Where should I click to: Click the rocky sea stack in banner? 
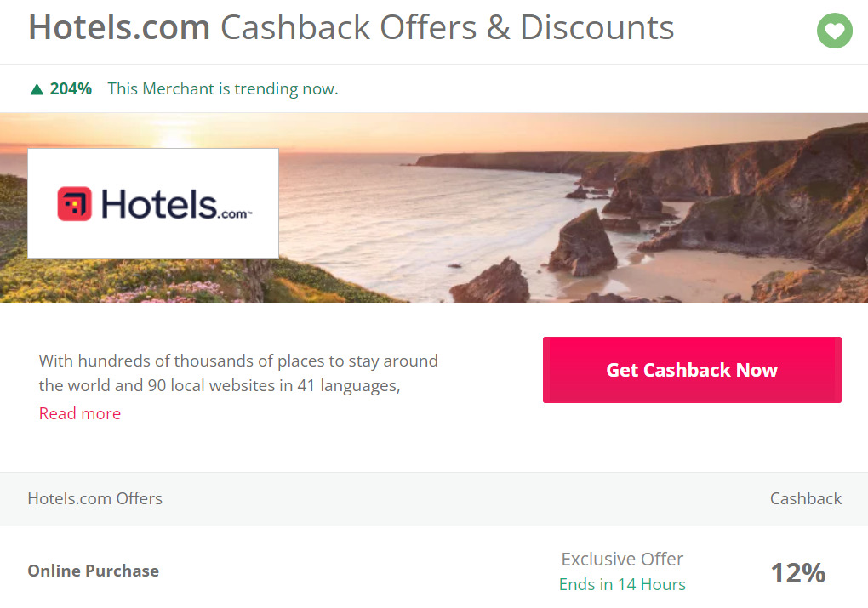click(x=582, y=243)
